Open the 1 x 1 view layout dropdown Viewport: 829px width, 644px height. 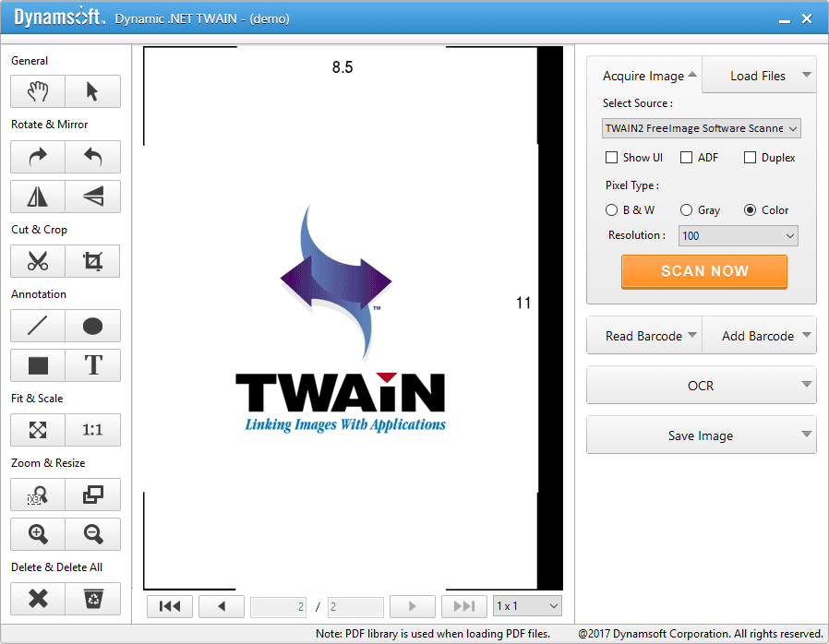[527, 606]
